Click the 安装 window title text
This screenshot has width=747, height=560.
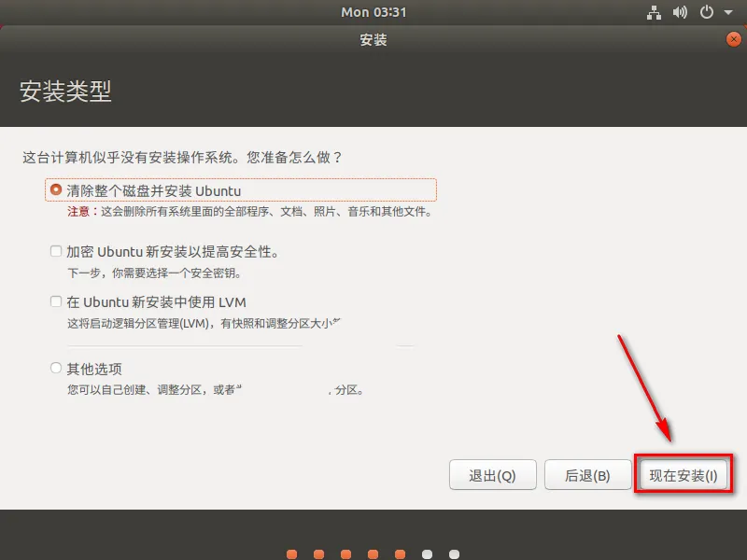373,39
